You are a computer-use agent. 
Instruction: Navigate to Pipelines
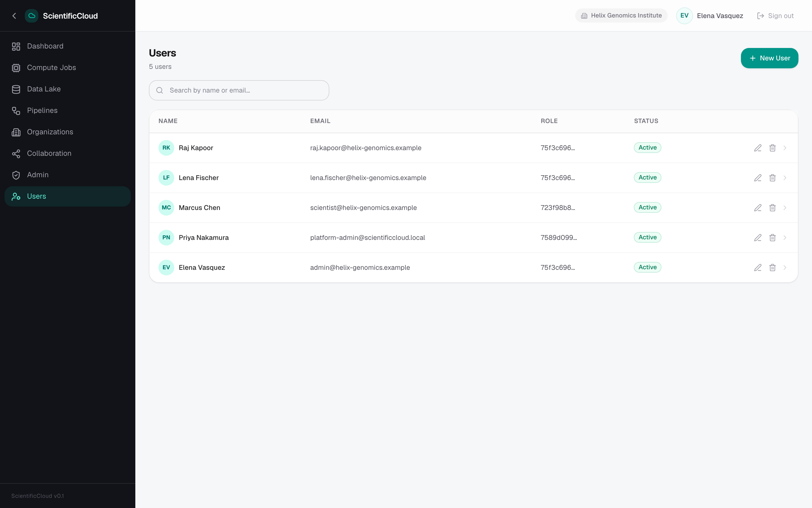point(67,111)
